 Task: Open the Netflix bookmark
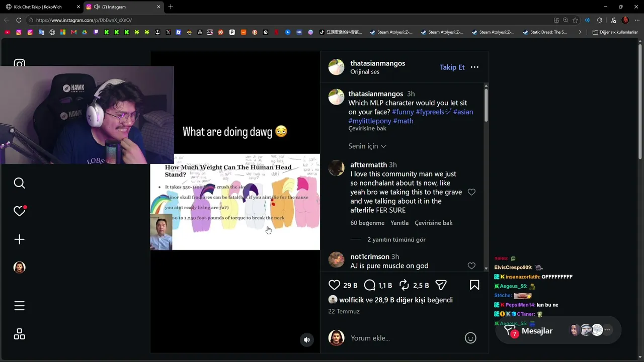pos(277,32)
